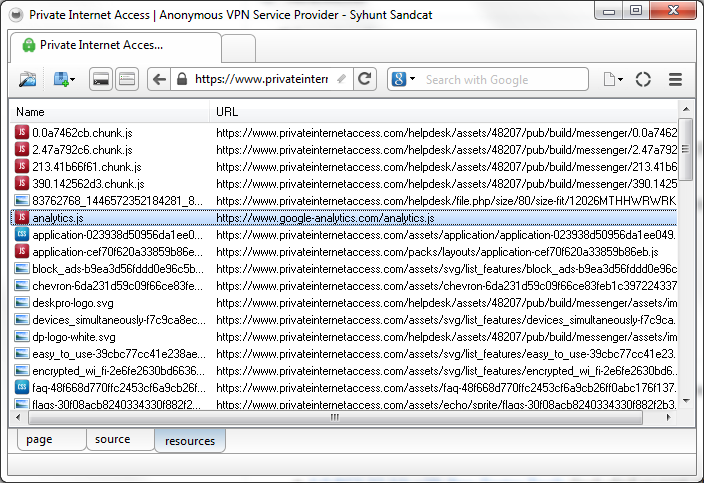Sort by the Name column header
704x483 pixels.
[110, 112]
